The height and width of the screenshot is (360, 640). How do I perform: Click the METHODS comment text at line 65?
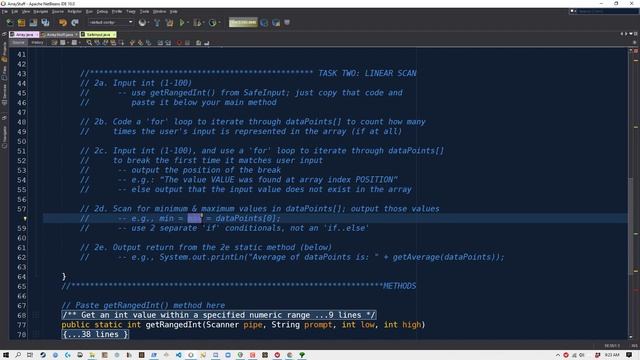(x=399, y=286)
